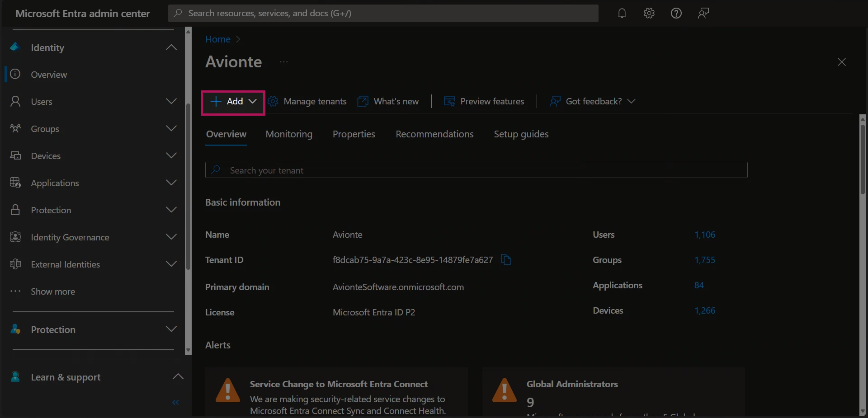Screen dimensions: 868x418
Task: Switch to the Monitoring tab
Action: [289, 134]
